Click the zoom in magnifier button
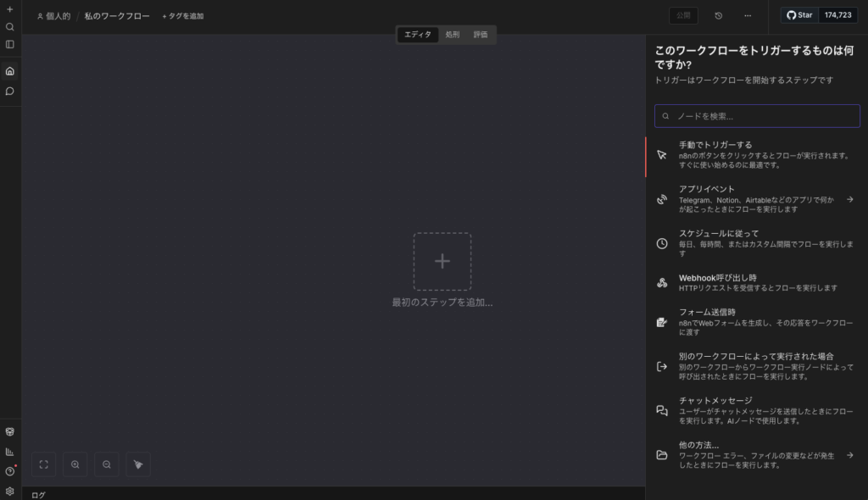This screenshot has height=500, width=868. (75, 464)
